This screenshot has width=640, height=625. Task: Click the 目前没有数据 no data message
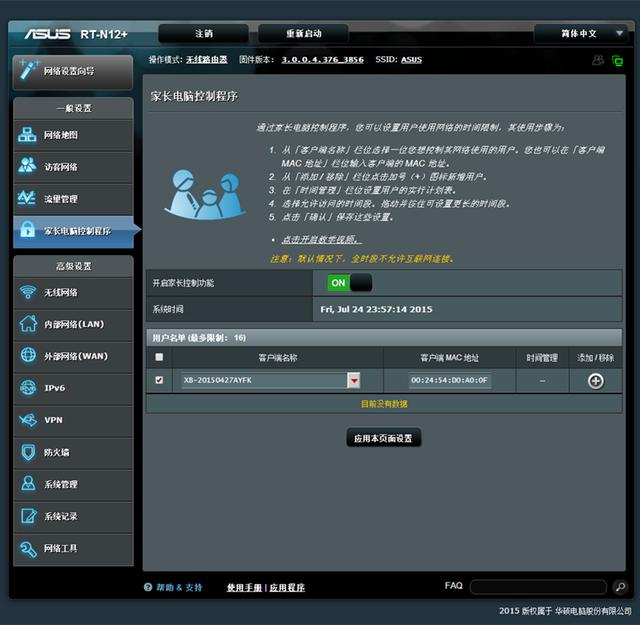pyautogui.click(x=384, y=404)
